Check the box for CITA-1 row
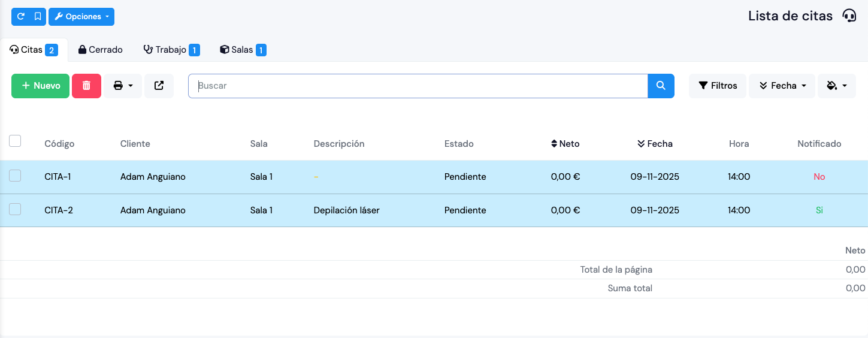The width and height of the screenshot is (868, 338). coord(15,176)
